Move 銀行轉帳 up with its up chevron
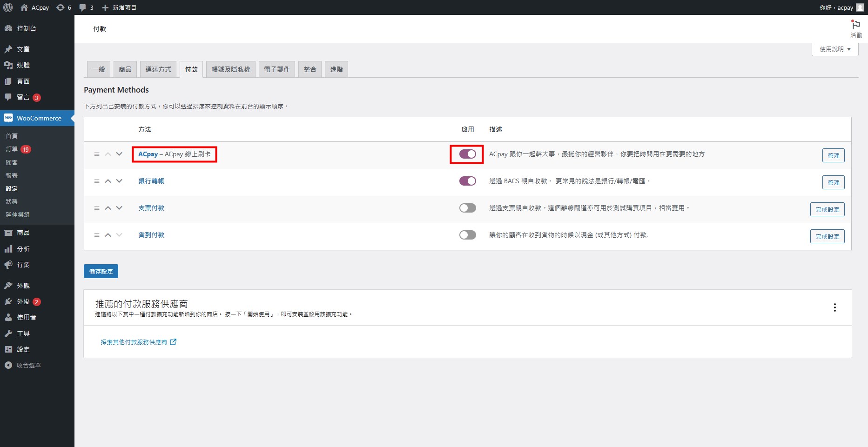The image size is (868, 447). [108, 181]
